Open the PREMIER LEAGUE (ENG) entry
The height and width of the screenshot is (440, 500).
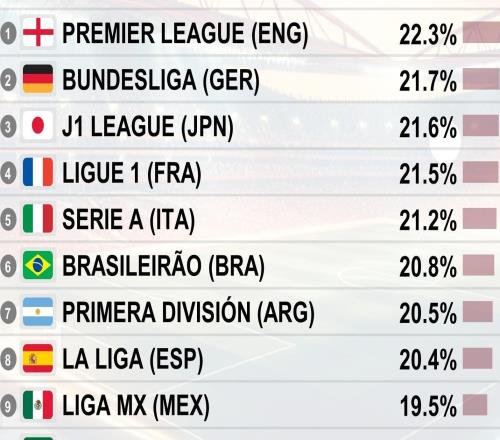(x=185, y=34)
